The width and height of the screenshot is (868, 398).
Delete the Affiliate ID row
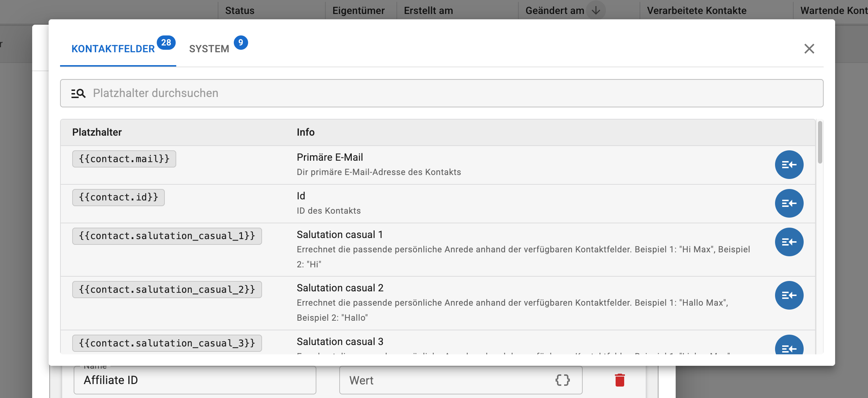(x=620, y=380)
